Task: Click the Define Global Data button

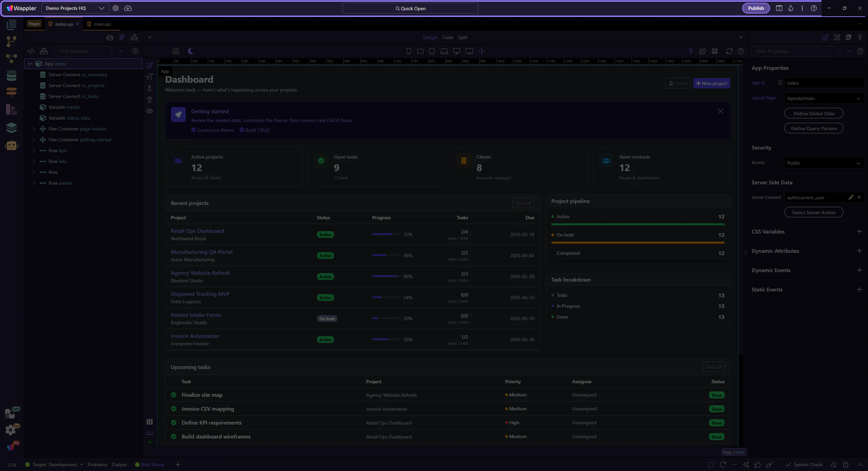Action: [813, 114]
